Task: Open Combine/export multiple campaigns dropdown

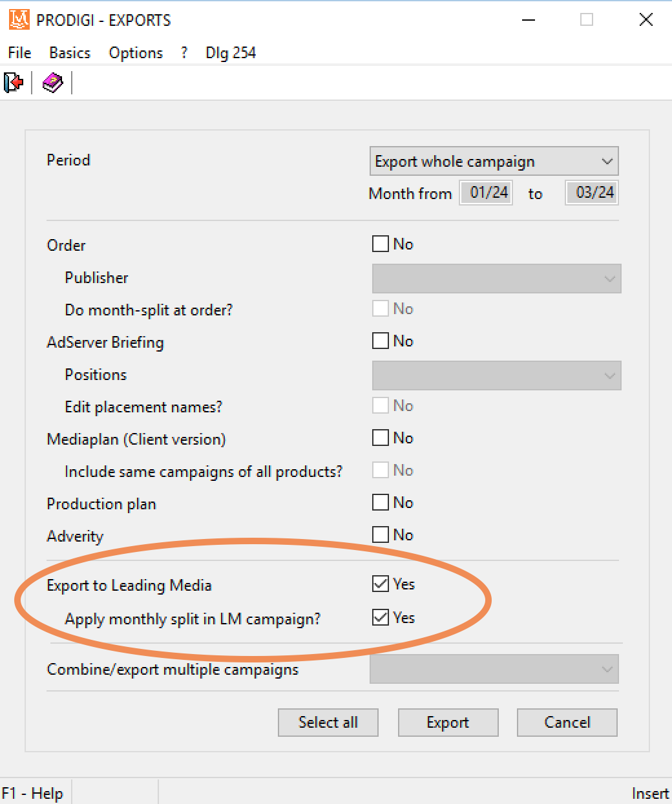Action: point(494,669)
